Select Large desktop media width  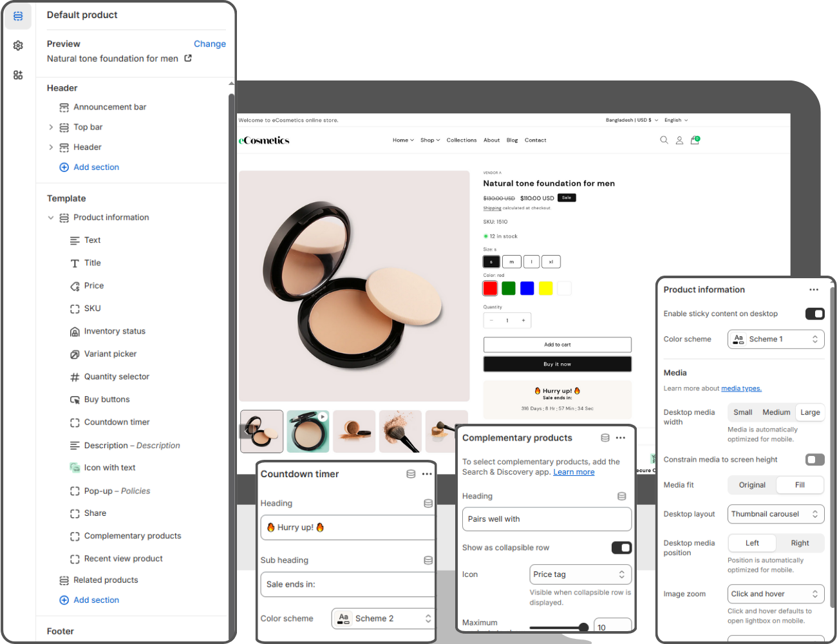(x=810, y=412)
